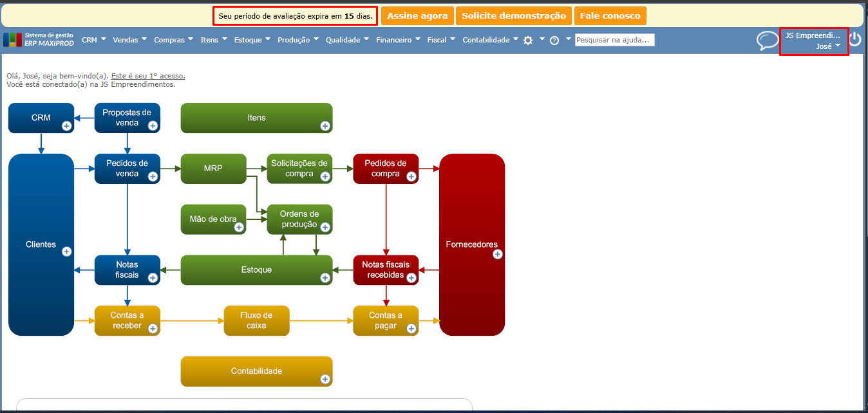The image size is (868, 413).
Task: Click plus icon on Contabilidade block
Action: coord(325,380)
